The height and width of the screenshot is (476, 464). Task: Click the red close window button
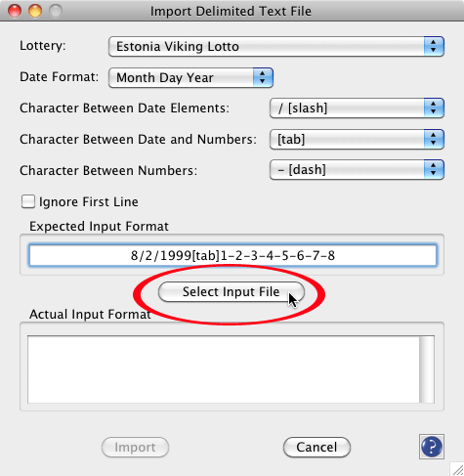[x=15, y=11]
